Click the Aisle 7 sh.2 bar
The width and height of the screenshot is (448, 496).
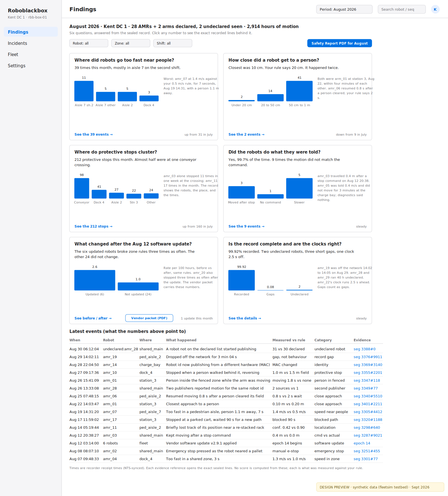point(84,91)
